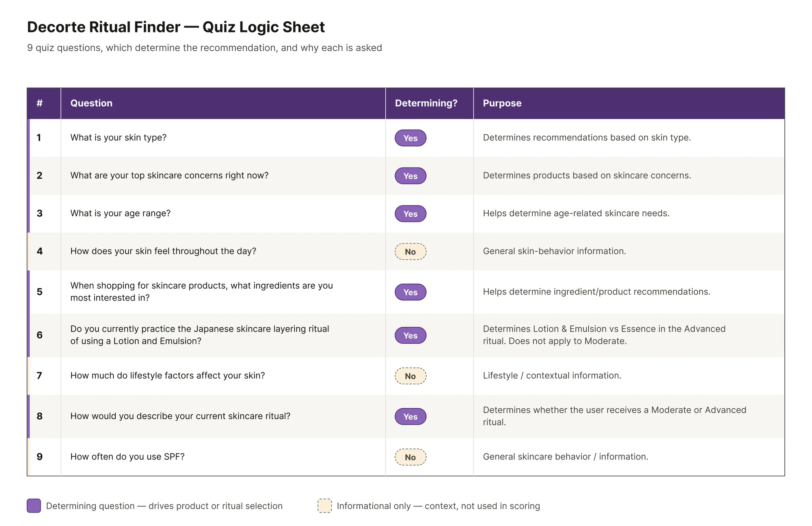
Task: Click the Yes badge in the Lotion and Emulsion row
Action: coord(410,336)
